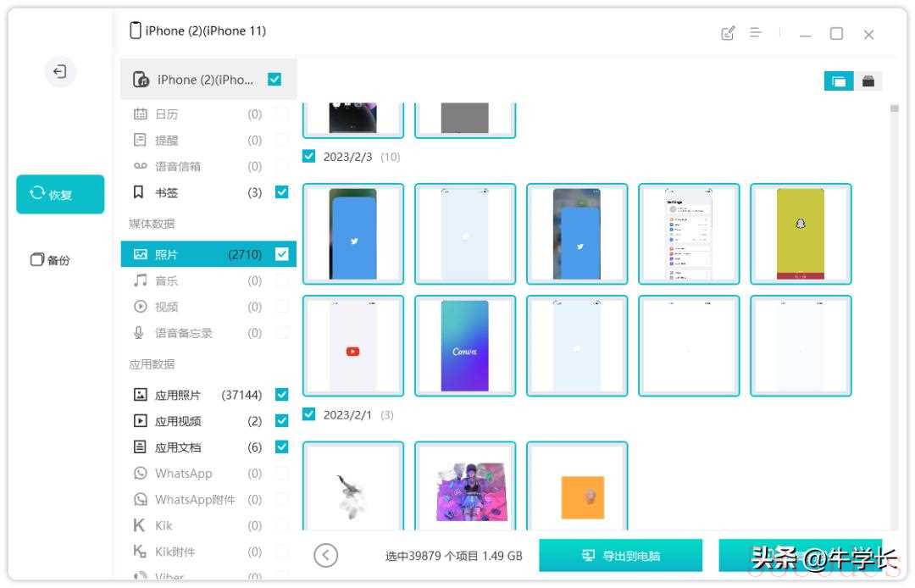
Task: Select the Calendar (日历) category
Action: click(x=208, y=114)
